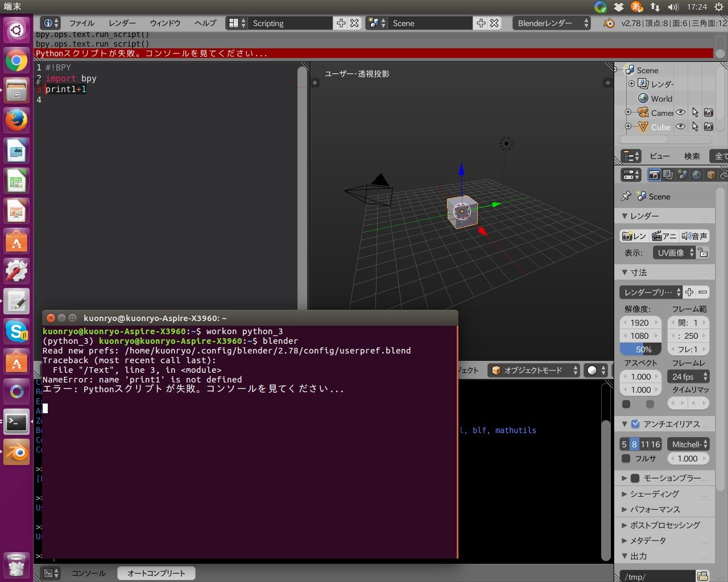Click the 1080 resolution Y field

tap(640, 336)
